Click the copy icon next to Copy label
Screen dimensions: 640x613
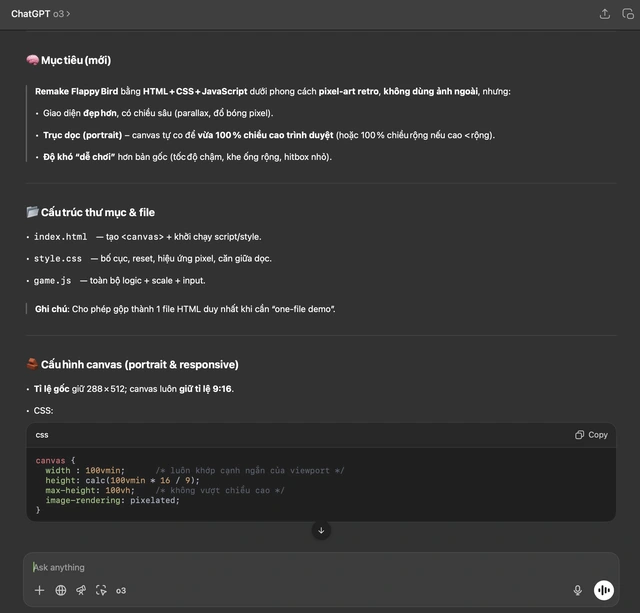[580, 435]
